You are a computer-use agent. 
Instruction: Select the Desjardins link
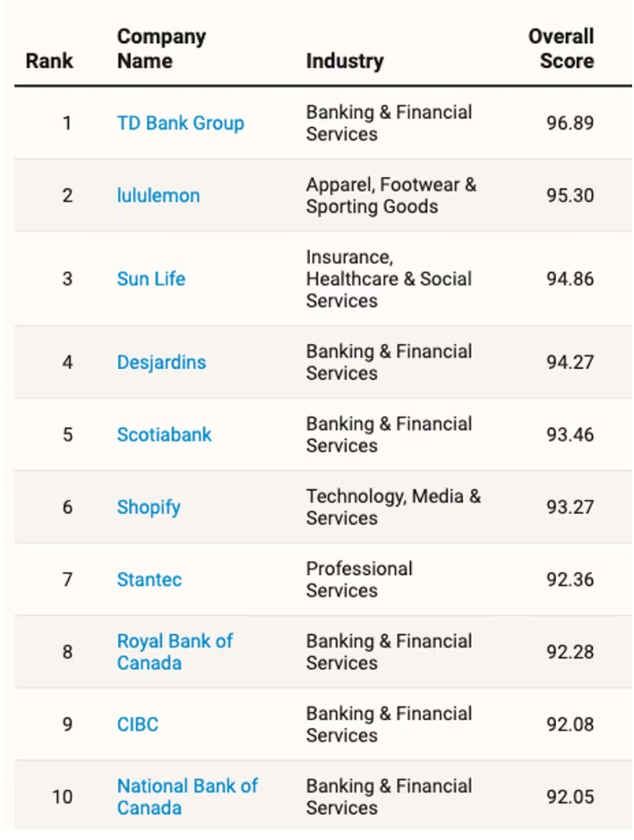(161, 362)
